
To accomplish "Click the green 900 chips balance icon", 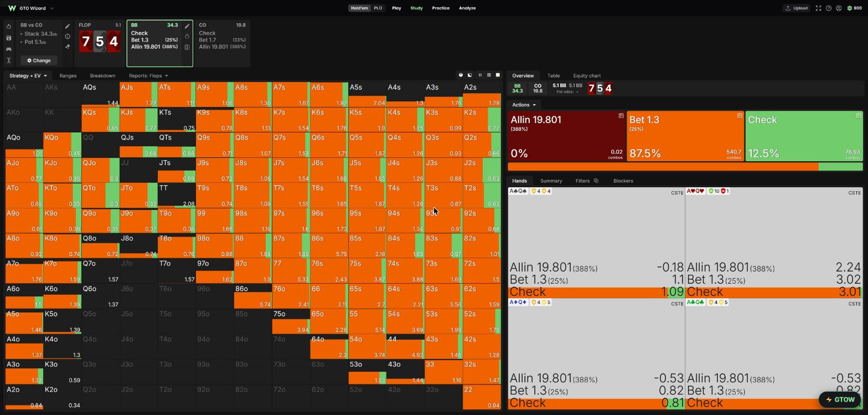I will pos(850,8).
